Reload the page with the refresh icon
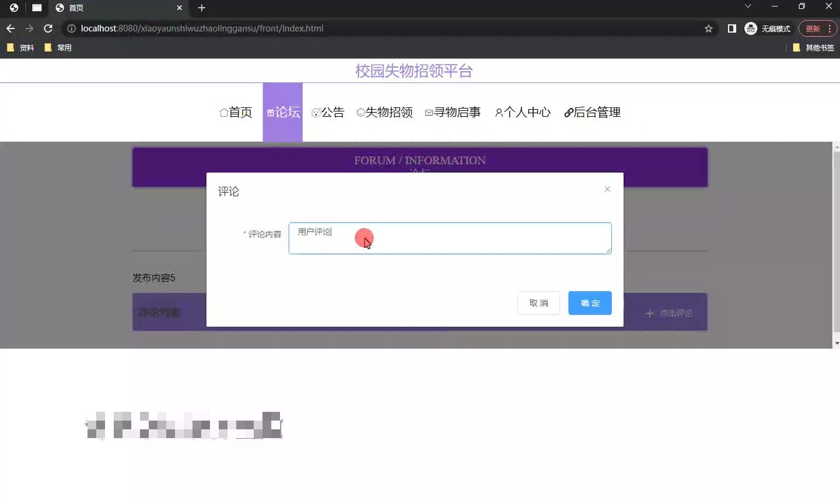Image resolution: width=840 pixels, height=504 pixels. [48, 28]
